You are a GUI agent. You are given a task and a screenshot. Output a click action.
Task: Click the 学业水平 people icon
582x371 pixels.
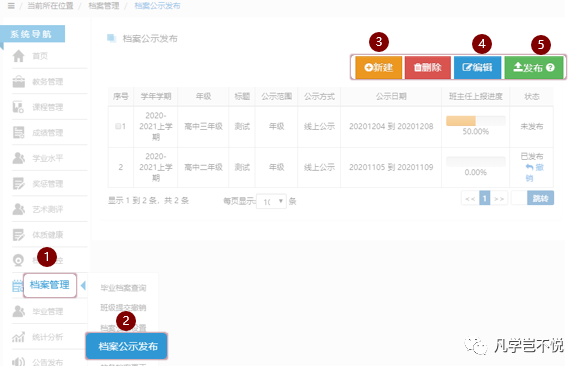[x=19, y=158]
